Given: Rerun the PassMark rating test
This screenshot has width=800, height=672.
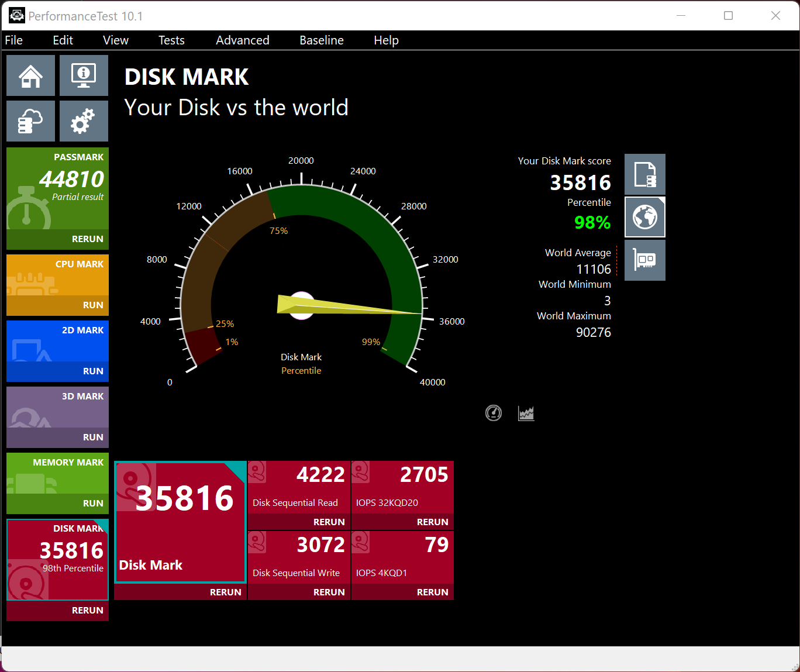Looking at the screenshot, I should [87, 239].
